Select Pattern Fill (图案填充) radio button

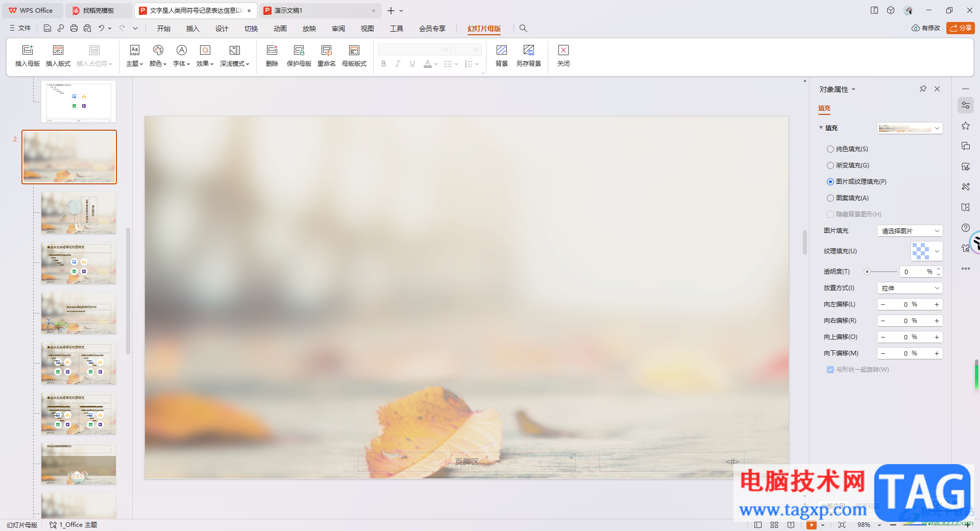point(830,198)
